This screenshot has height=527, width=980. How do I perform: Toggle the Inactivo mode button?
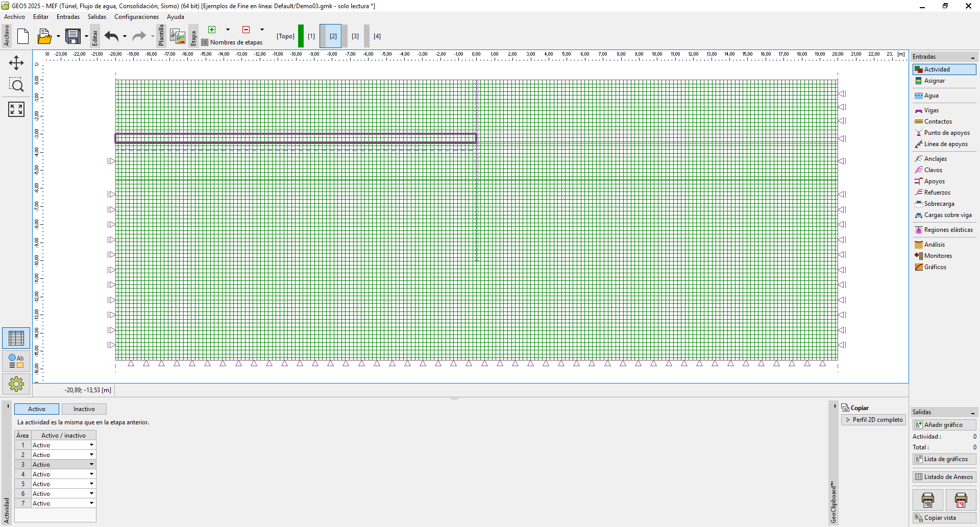pyautogui.click(x=84, y=409)
